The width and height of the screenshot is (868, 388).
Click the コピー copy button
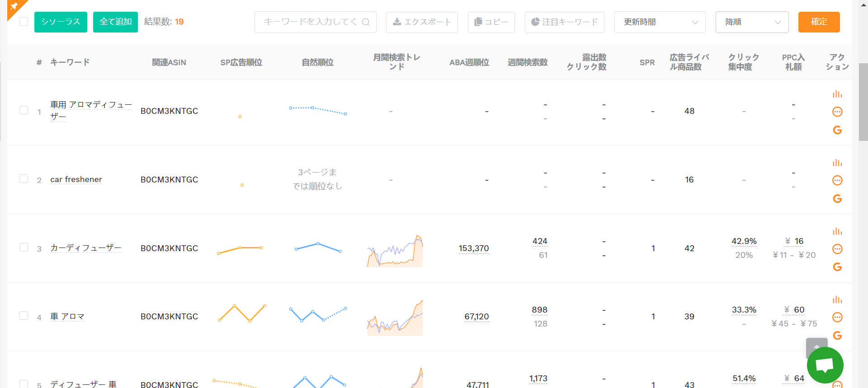(x=491, y=22)
